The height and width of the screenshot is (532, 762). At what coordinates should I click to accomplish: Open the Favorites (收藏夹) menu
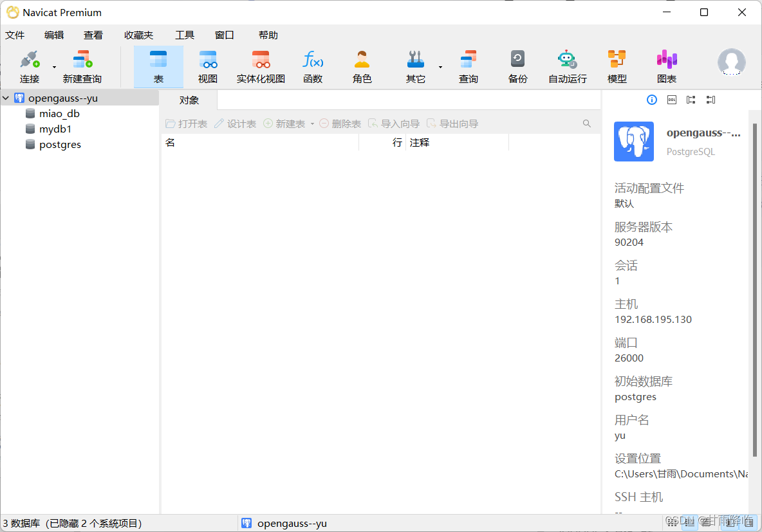pyautogui.click(x=138, y=35)
